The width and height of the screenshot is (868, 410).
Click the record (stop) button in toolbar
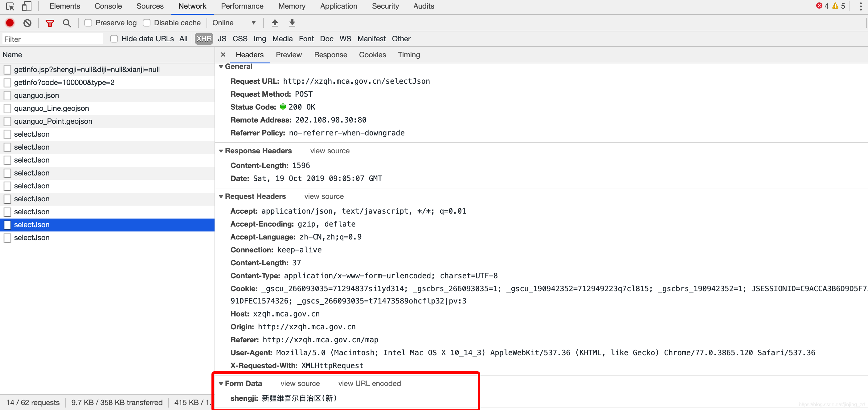(x=10, y=23)
